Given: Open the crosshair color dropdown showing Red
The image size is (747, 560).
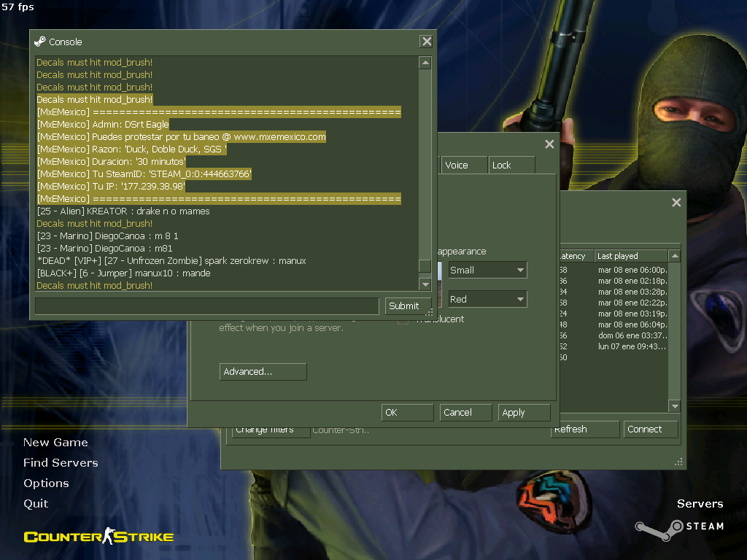Looking at the screenshot, I should 488,299.
